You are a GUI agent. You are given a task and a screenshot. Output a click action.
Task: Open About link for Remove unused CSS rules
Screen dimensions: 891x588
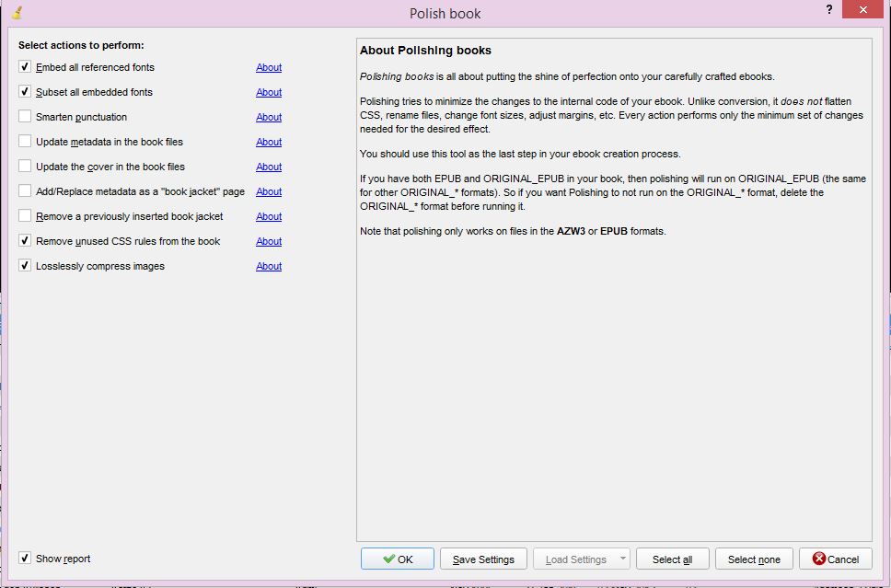[x=269, y=241]
